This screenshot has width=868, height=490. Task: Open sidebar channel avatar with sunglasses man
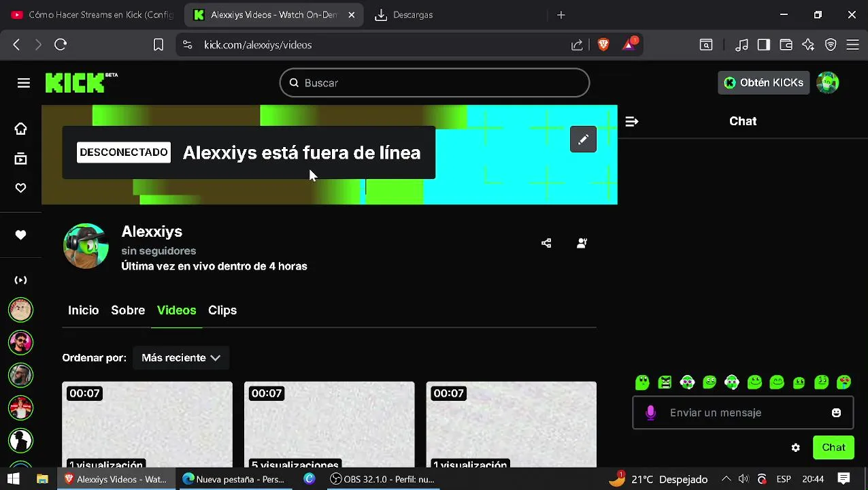click(x=21, y=342)
